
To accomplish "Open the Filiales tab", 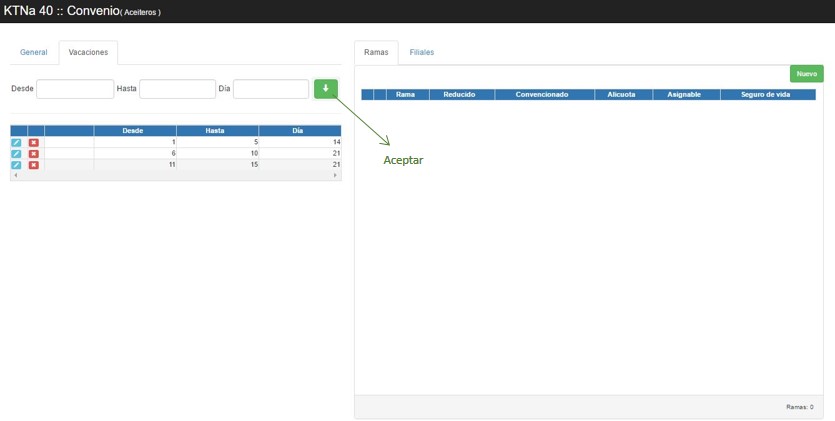I will pos(421,52).
